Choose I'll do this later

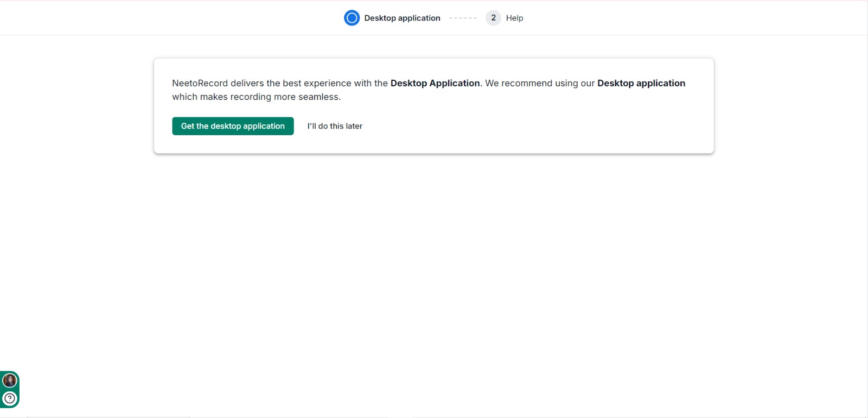335,126
